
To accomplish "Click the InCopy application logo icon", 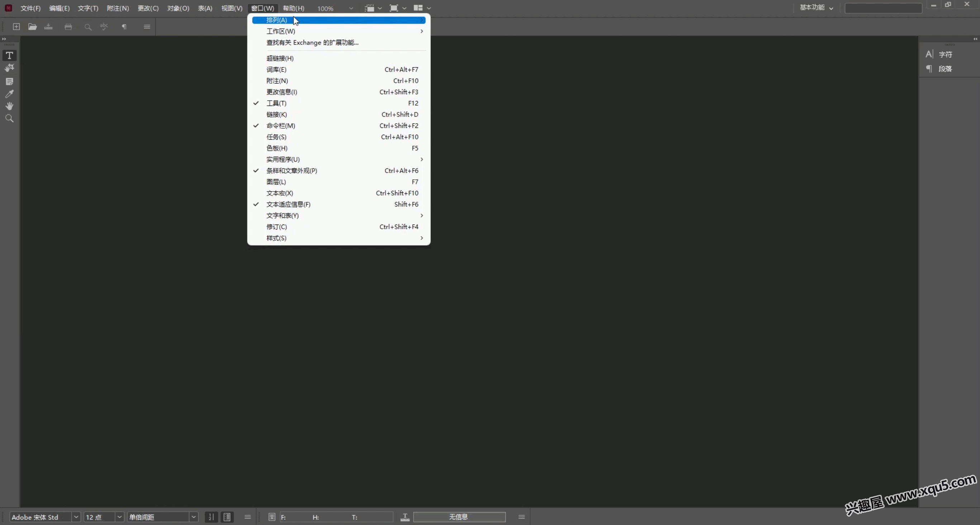I will point(8,8).
